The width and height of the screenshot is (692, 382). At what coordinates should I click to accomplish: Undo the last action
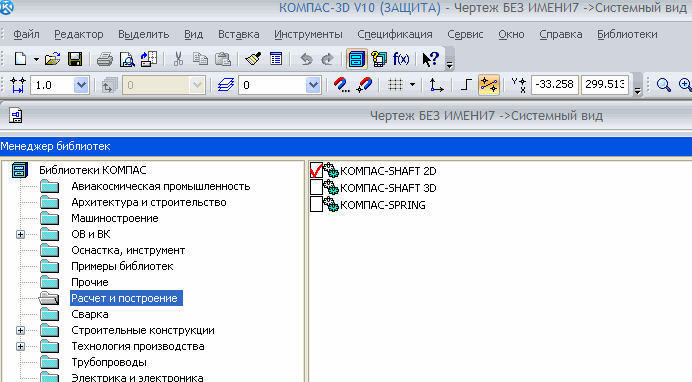[x=306, y=59]
